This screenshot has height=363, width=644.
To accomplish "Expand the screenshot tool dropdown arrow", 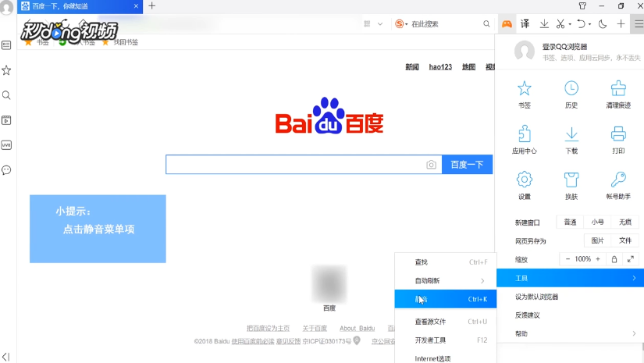I will (570, 24).
